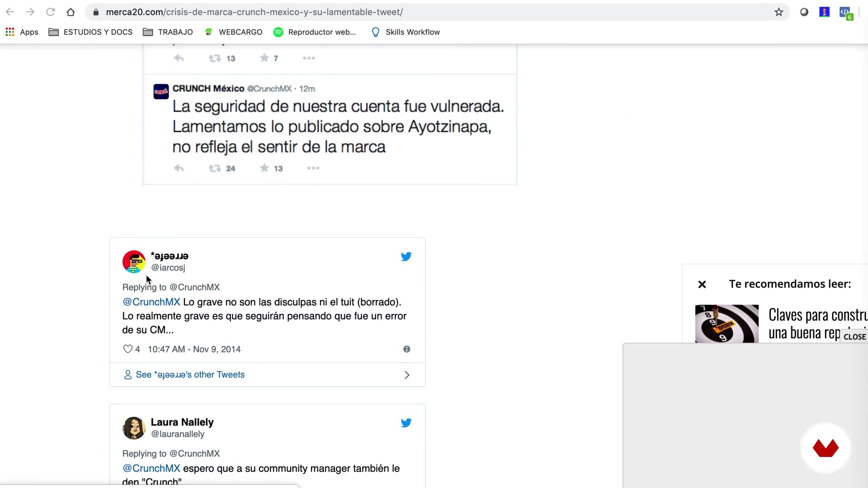
Task: Open recommended article dartboard thumbnail
Action: (x=727, y=324)
